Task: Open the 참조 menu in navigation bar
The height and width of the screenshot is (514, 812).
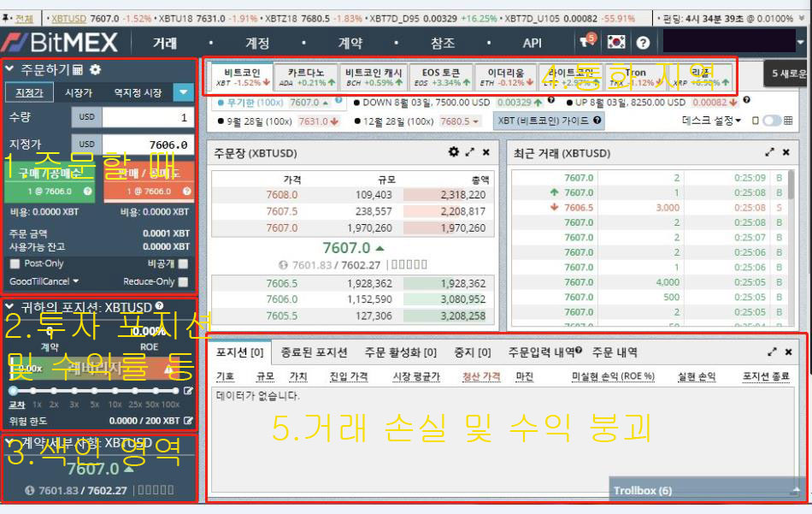Action: (443, 43)
